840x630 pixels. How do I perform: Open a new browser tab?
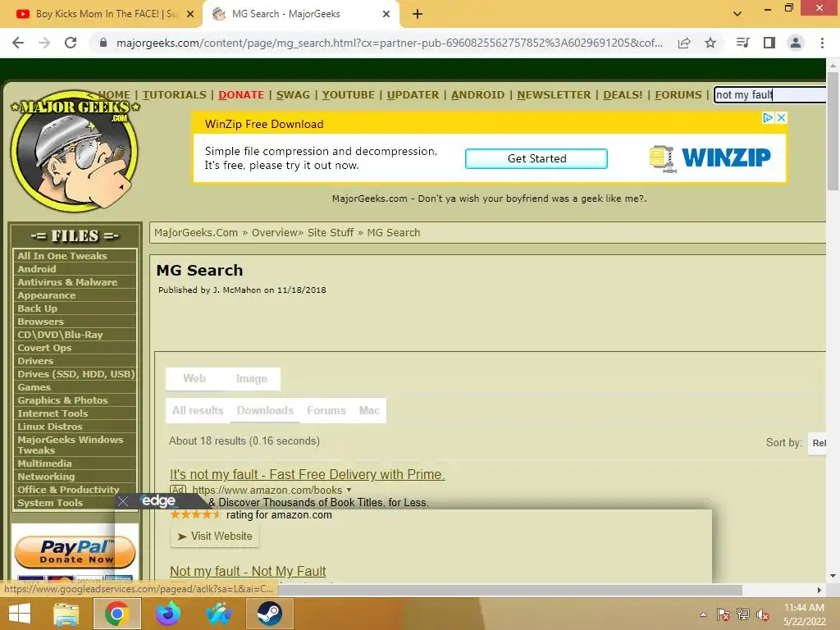418,14
